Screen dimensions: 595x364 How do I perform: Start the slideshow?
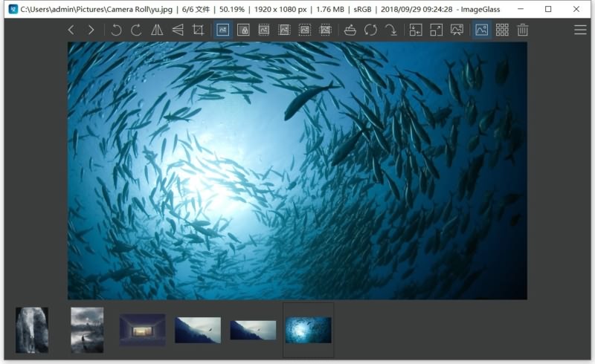(x=457, y=30)
